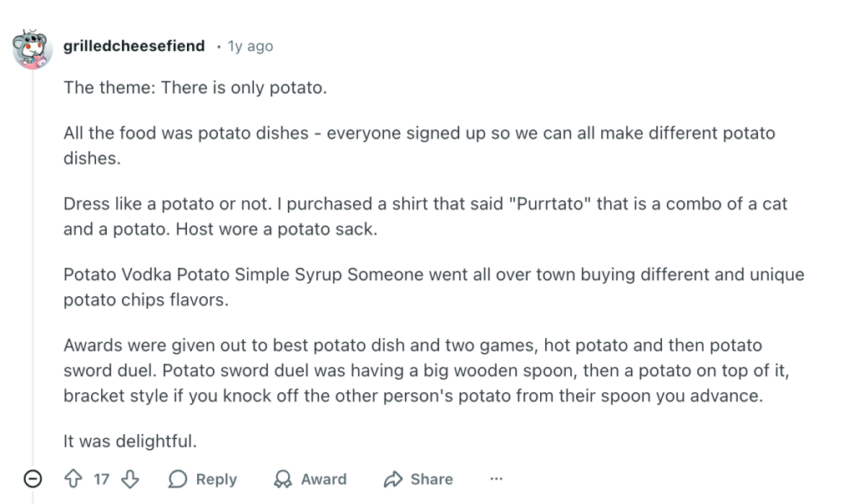The image size is (854, 504).
Task: Click grilledcheesefiend's Snoo avatar
Action: 34,46
